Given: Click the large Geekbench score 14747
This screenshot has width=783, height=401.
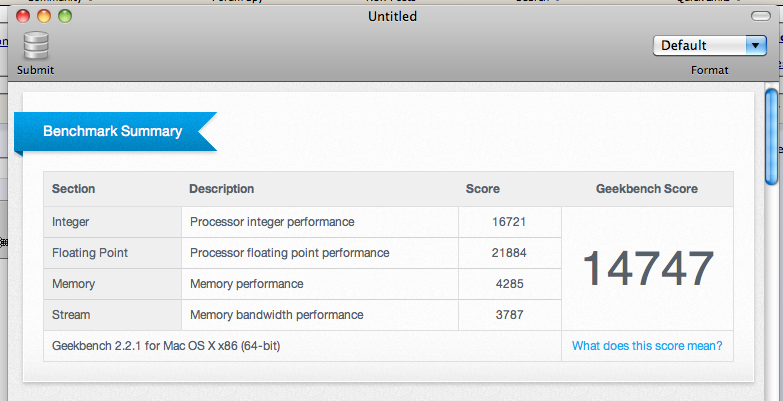Looking at the screenshot, I should click(647, 268).
